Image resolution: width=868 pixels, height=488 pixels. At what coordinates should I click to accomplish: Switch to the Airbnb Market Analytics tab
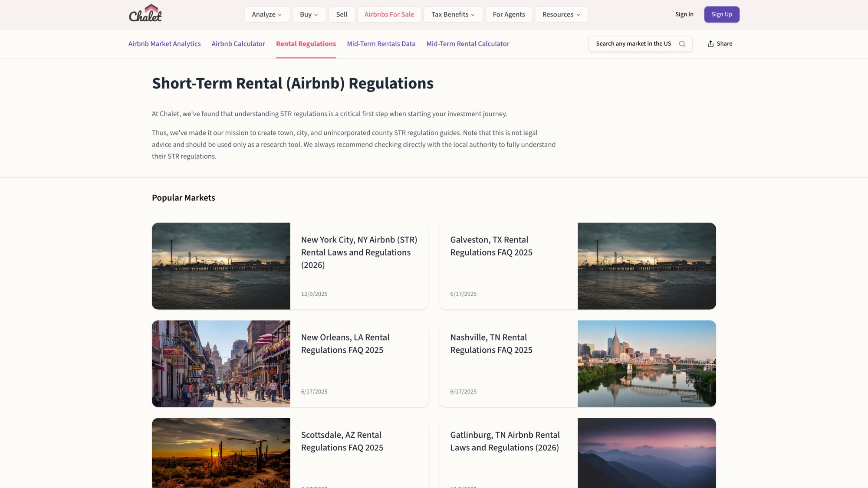pyautogui.click(x=164, y=43)
